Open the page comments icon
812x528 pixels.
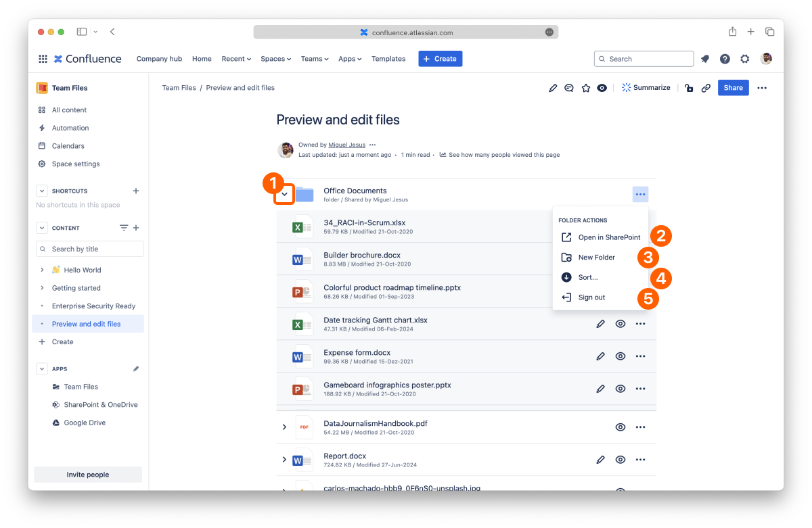click(x=569, y=88)
